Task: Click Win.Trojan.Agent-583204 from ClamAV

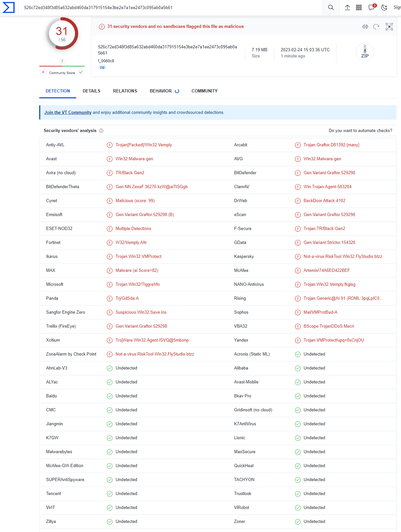Action: (x=327, y=187)
